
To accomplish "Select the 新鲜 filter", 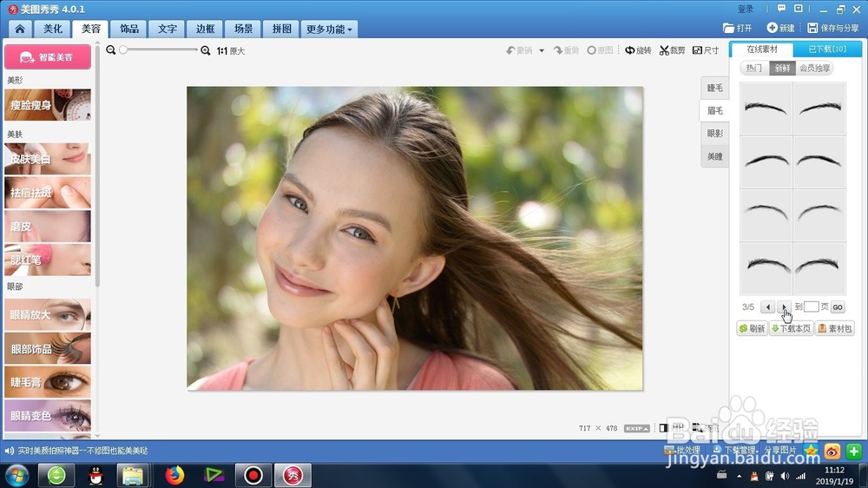I will [x=782, y=68].
